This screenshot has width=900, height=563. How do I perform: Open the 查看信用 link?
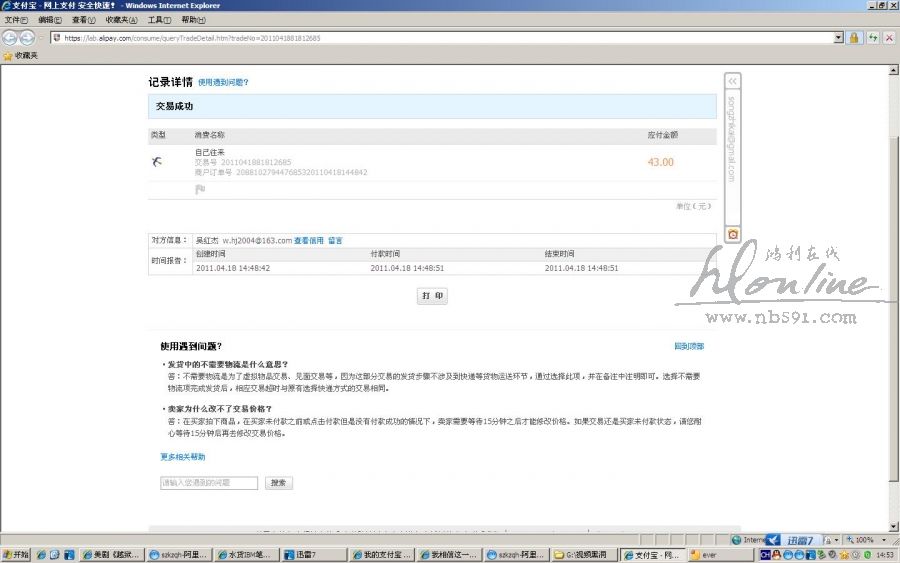click(x=308, y=241)
